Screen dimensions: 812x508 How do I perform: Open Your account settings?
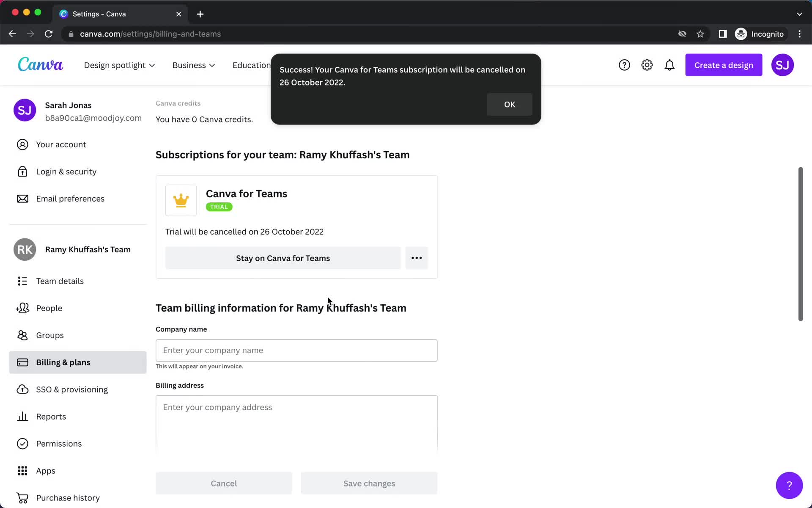coord(78,144)
